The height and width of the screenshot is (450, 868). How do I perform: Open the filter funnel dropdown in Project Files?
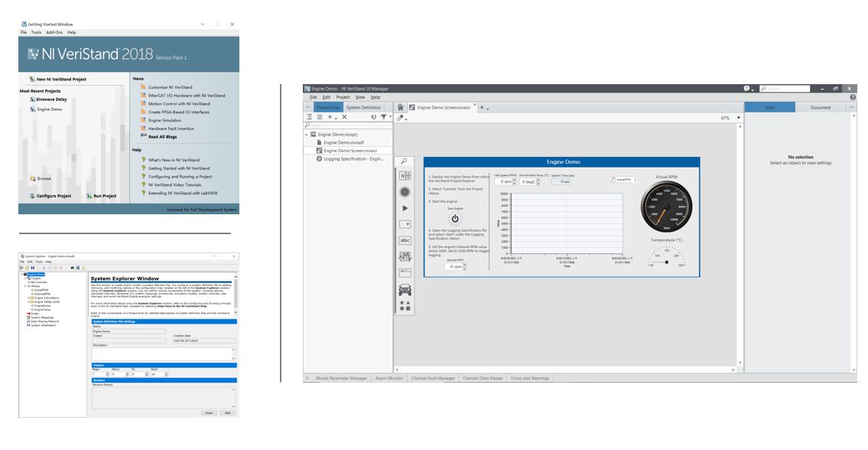385,117
